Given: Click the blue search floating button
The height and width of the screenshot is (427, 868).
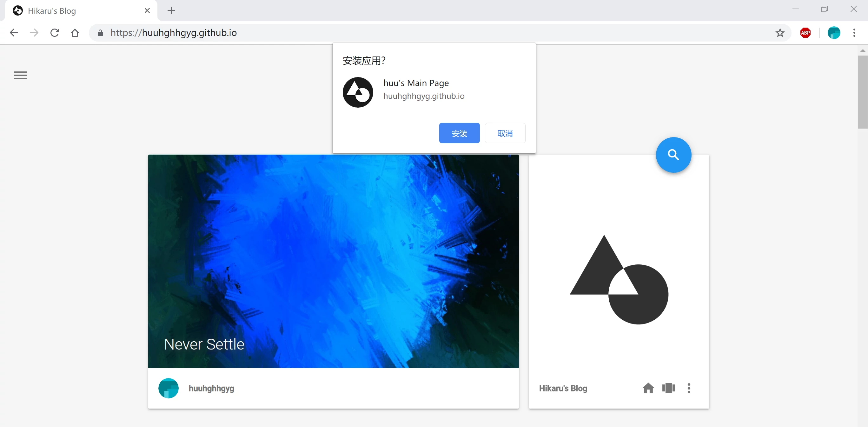Looking at the screenshot, I should tap(673, 155).
